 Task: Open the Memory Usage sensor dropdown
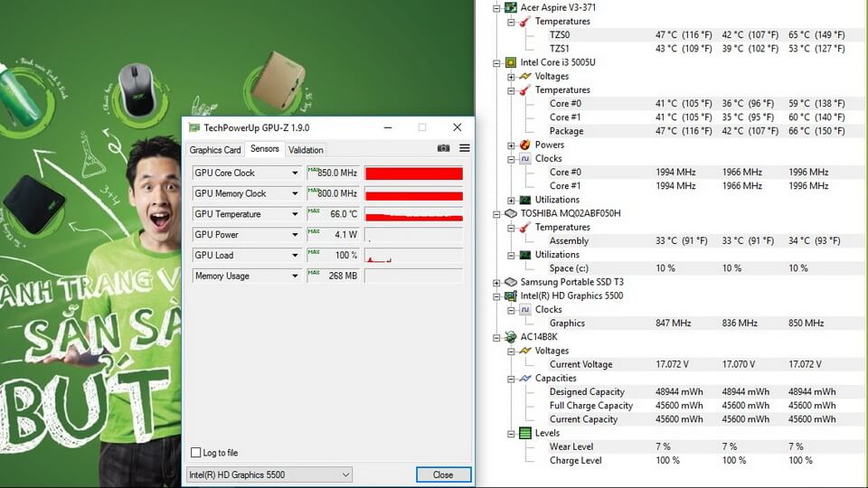(x=295, y=276)
